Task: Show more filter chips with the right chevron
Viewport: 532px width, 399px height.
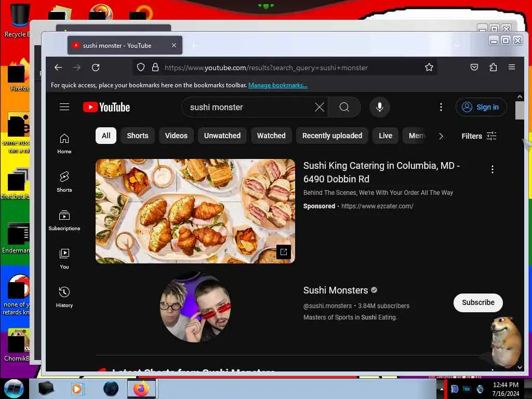Action: 441,136
